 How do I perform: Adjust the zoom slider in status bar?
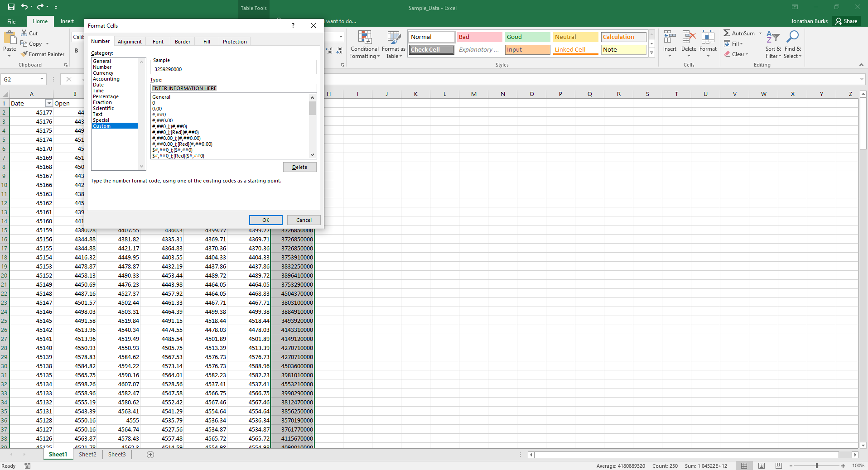click(818, 465)
